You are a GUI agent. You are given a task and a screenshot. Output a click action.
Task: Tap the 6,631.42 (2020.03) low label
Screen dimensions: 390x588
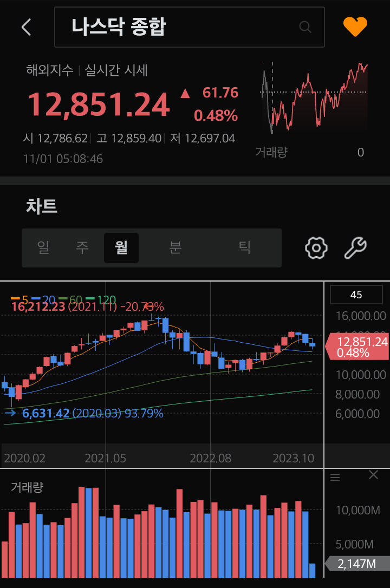coord(93,413)
